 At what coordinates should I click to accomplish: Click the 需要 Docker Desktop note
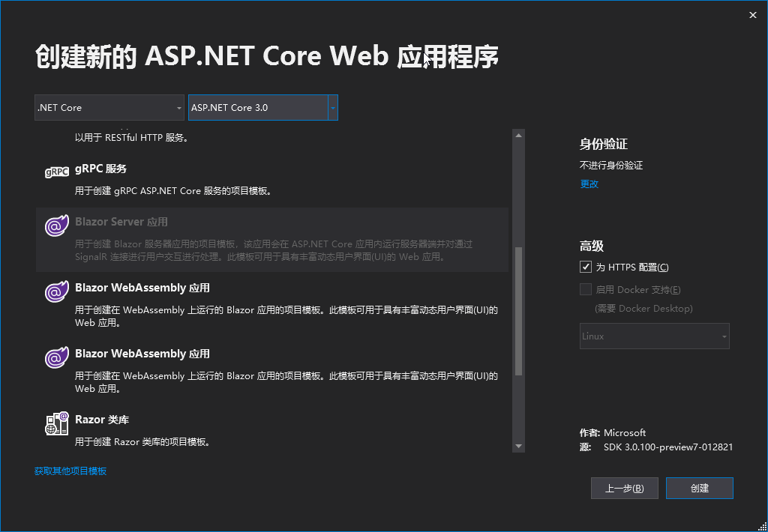[643, 309]
